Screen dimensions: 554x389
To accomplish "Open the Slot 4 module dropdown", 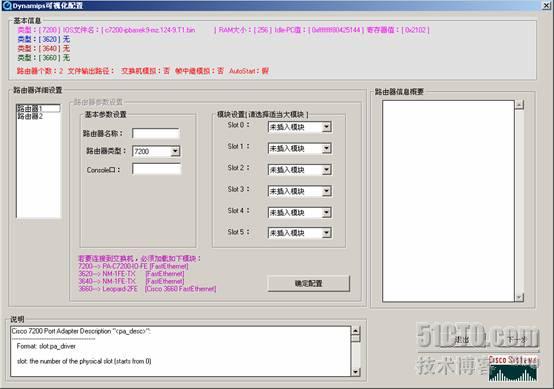I will [299, 212].
